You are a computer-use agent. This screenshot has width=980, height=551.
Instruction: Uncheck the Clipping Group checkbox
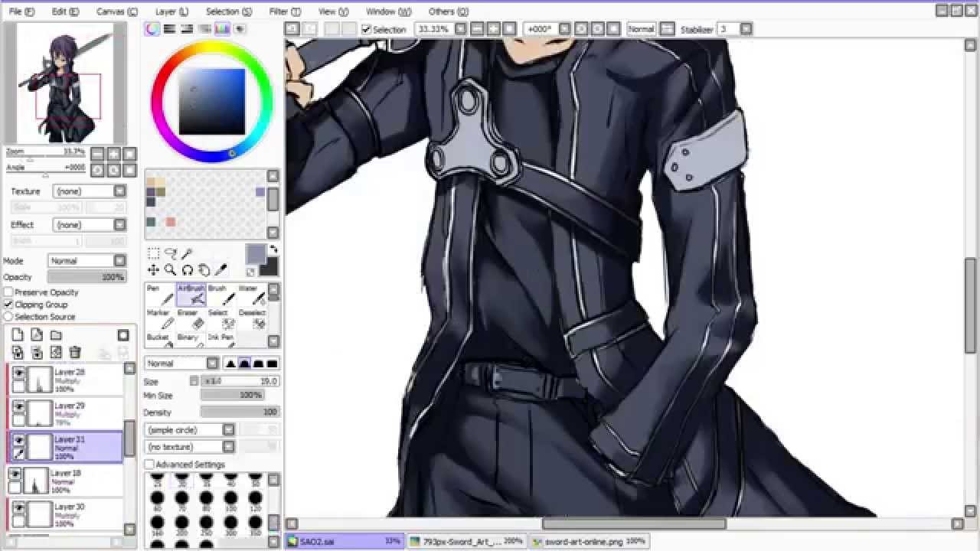tap(8, 305)
